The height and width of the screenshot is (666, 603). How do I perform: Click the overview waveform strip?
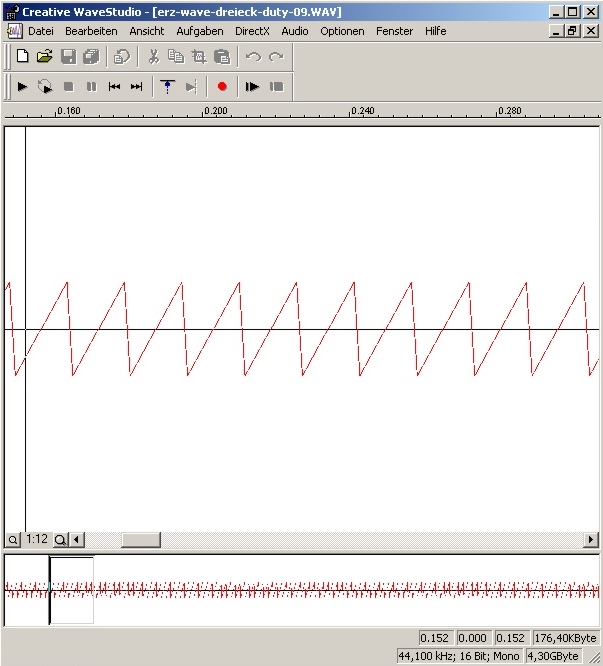[302, 590]
